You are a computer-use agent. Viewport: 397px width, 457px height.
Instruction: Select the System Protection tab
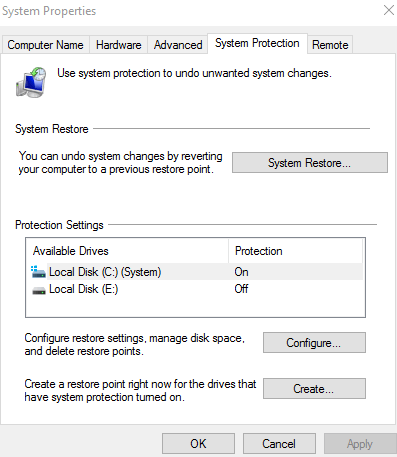[x=257, y=43]
